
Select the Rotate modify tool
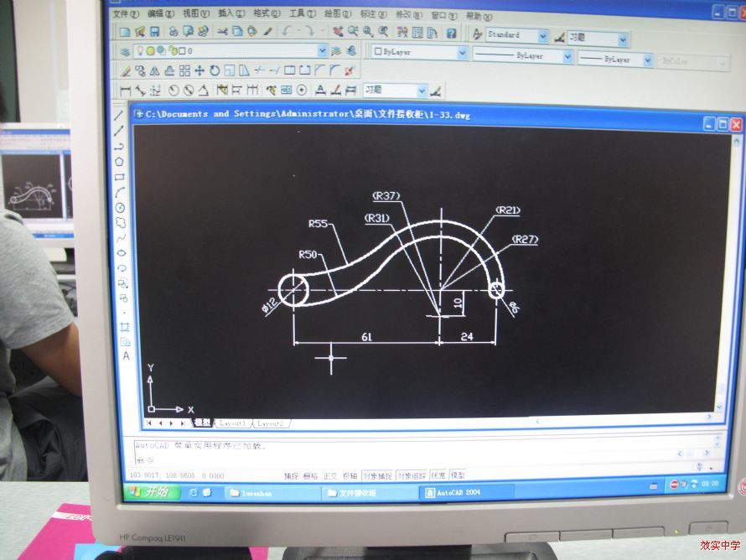point(215,70)
